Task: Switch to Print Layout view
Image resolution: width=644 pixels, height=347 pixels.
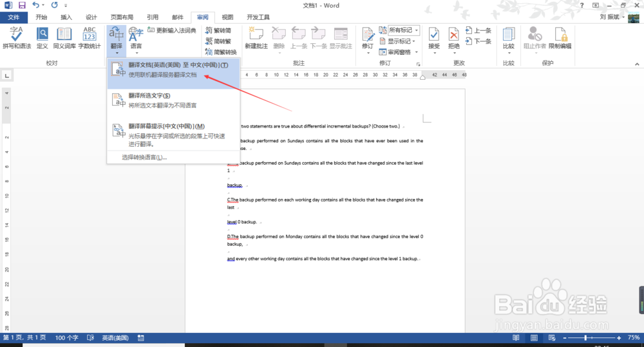Action: 534,337
